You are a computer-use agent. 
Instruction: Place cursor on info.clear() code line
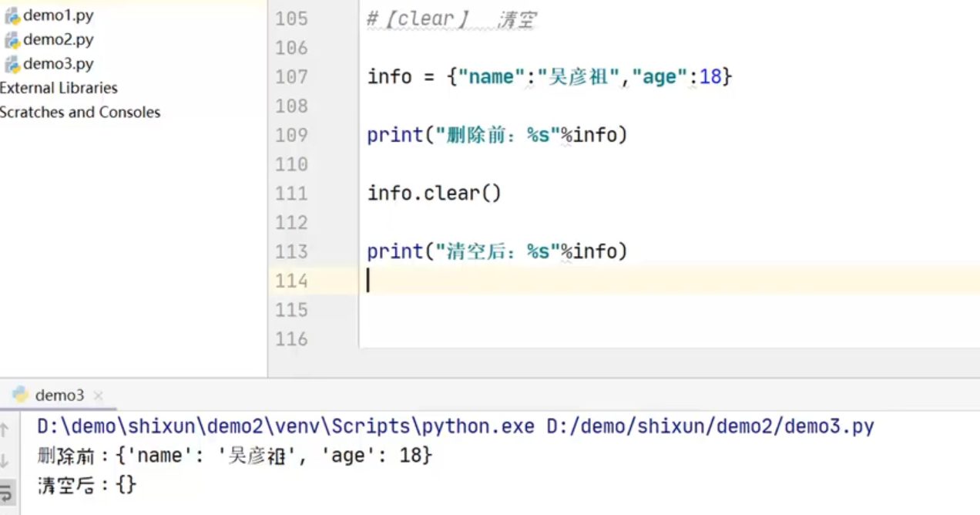coord(434,194)
